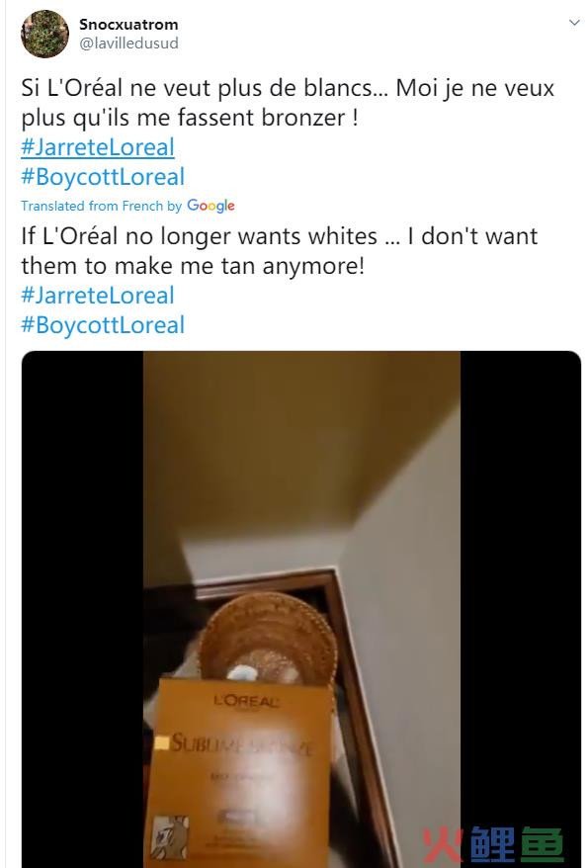Click the blue and green watermark characters
Screen dimensions: 588x868
pyautogui.click(x=516, y=846)
